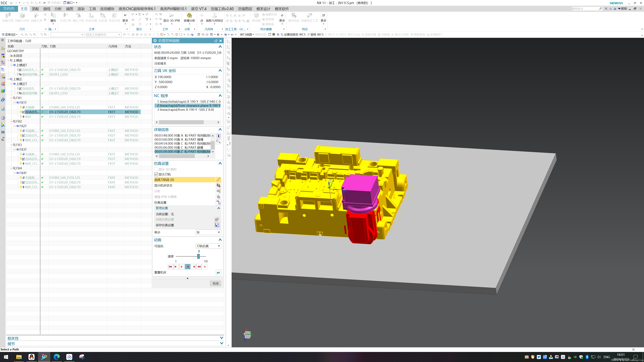This screenshot has height=362, width=644.
Task: Collapse the 上模底 tree node
Action: (8, 61)
